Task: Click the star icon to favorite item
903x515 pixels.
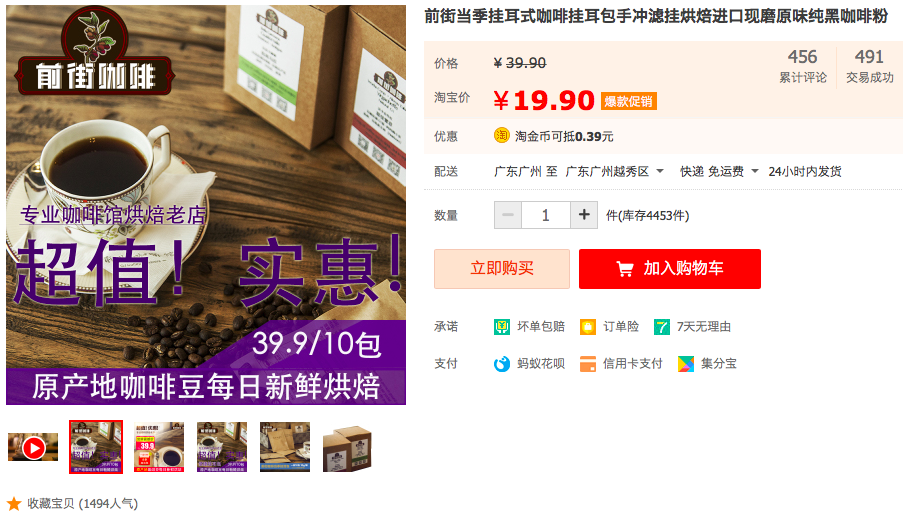Action: click(14, 503)
